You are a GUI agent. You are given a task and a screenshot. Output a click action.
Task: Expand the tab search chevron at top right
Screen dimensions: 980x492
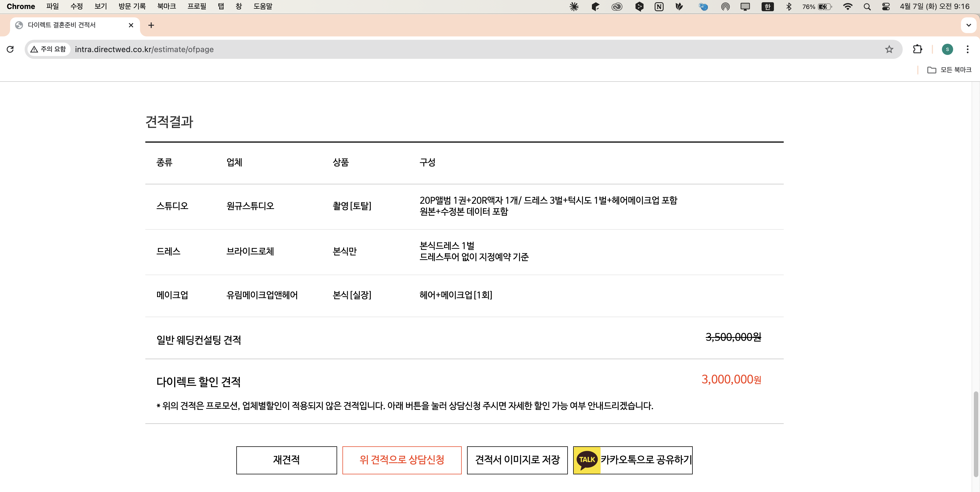[x=969, y=25]
